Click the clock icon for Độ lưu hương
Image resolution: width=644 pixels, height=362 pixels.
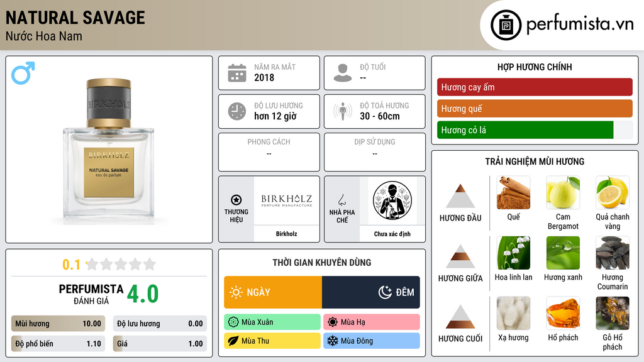(x=237, y=111)
